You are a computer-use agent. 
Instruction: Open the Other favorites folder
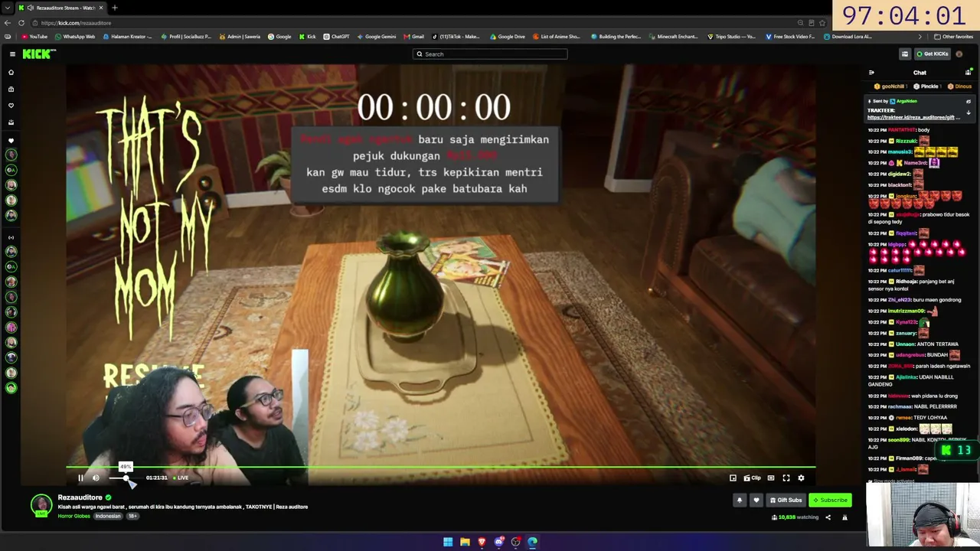(x=953, y=37)
